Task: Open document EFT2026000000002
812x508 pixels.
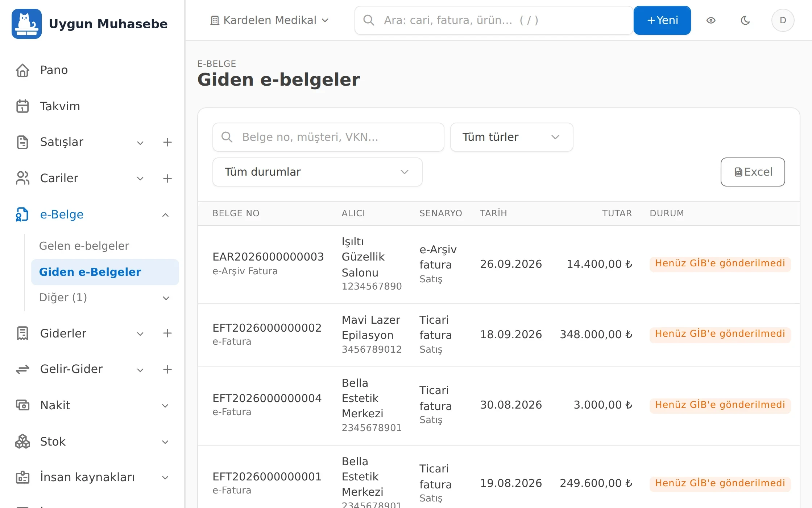Action: (x=267, y=328)
